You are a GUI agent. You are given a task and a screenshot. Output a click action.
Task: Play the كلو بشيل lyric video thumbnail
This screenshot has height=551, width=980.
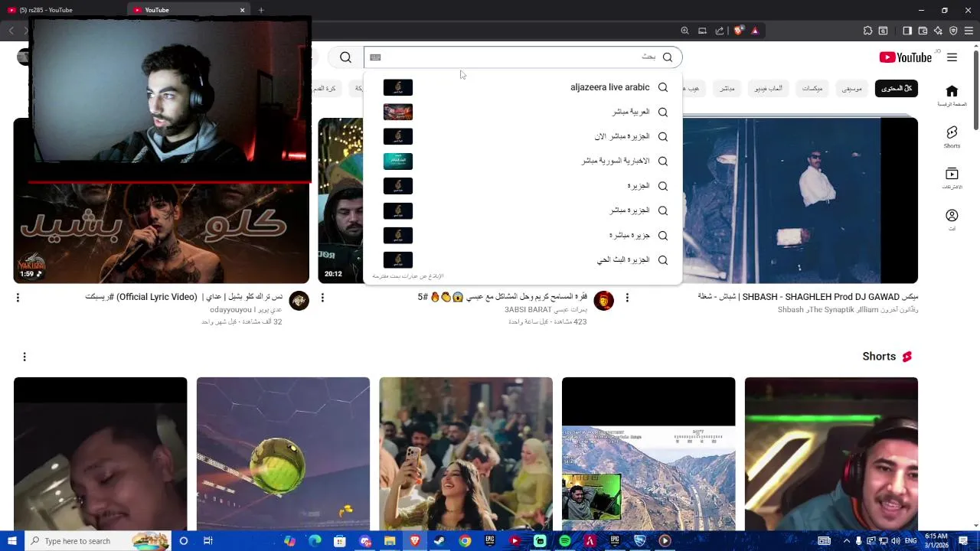(x=161, y=201)
